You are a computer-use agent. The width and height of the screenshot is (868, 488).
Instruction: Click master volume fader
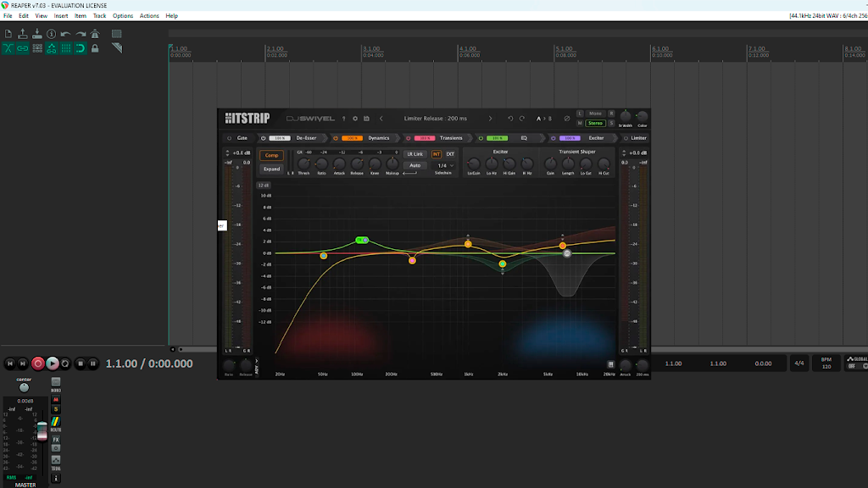point(42,430)
